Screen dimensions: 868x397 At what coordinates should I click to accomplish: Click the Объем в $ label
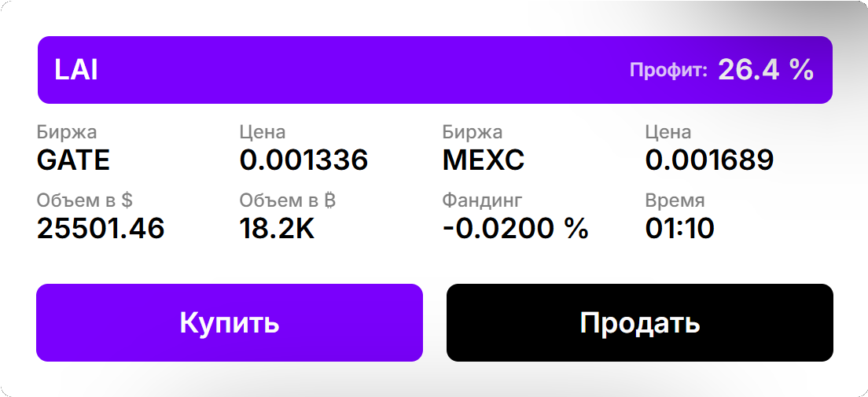(85, 200)
